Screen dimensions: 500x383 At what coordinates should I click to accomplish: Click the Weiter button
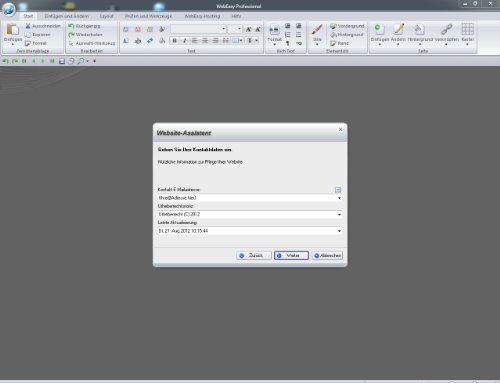click(291, 255)
